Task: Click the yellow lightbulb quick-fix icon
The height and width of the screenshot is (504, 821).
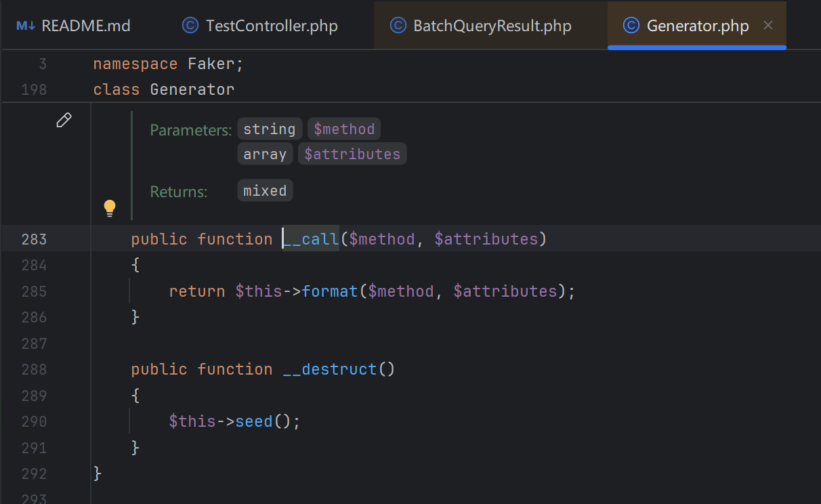Action: tap(110, 208)
